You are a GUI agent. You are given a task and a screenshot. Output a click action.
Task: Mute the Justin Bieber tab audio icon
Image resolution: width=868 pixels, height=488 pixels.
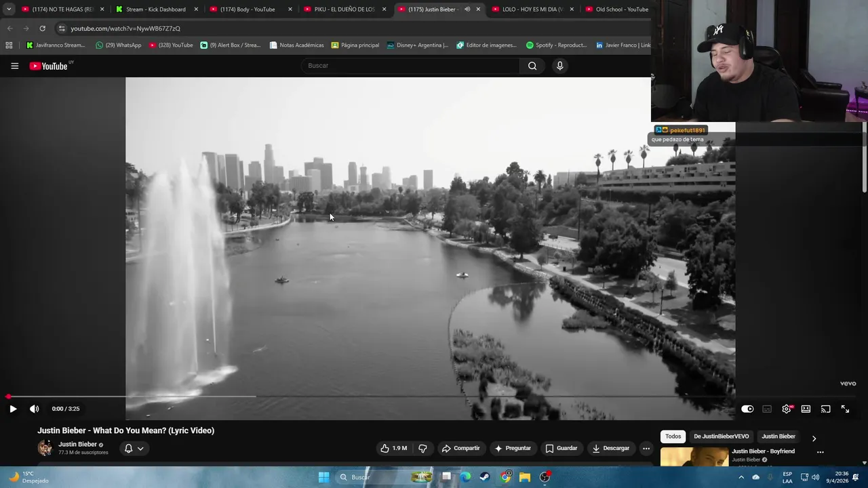click(x=467, y=9)
